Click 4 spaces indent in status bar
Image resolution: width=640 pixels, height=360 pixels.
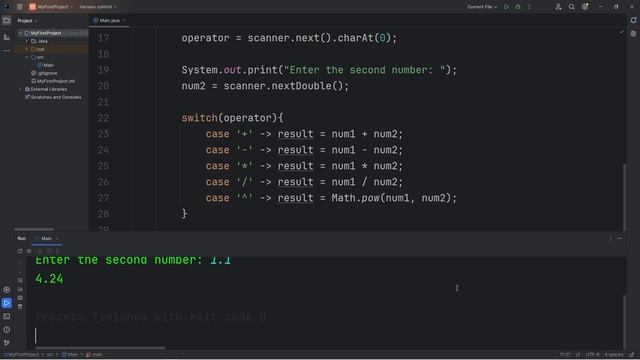click(613, 355)
